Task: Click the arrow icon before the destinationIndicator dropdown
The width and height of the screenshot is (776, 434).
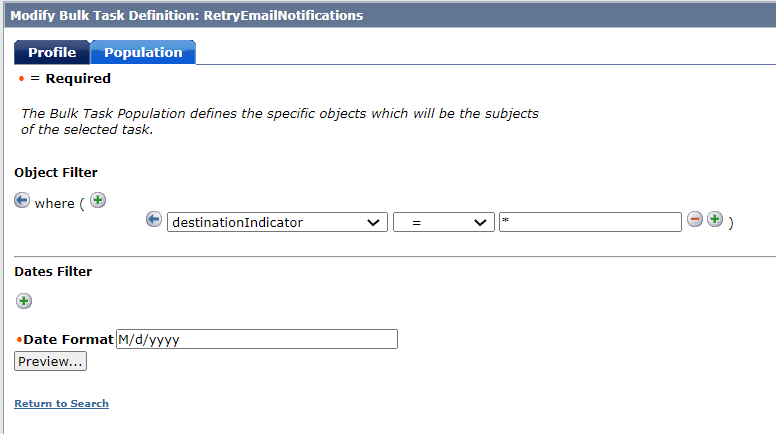Action: pos(154,219)
